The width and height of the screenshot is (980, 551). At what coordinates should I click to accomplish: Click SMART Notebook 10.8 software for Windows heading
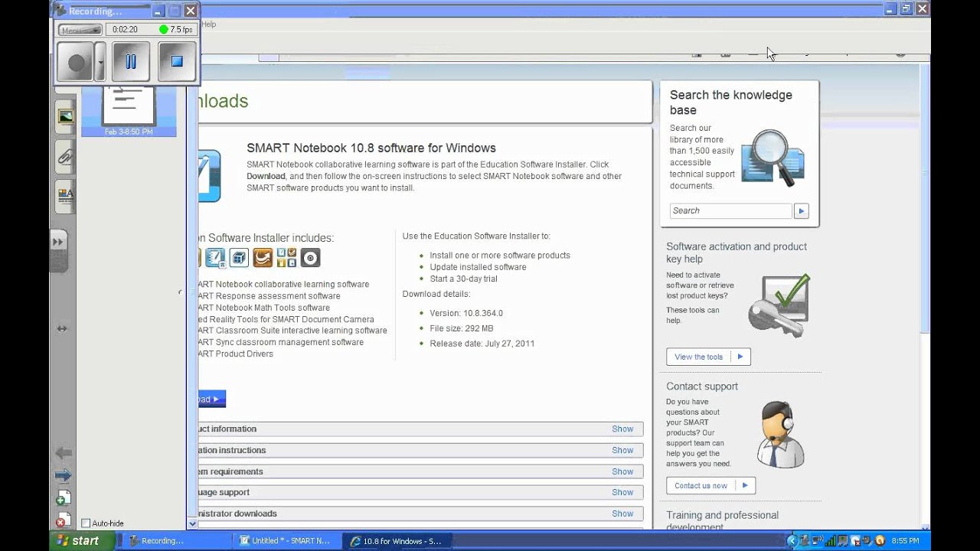coord(371,148)
